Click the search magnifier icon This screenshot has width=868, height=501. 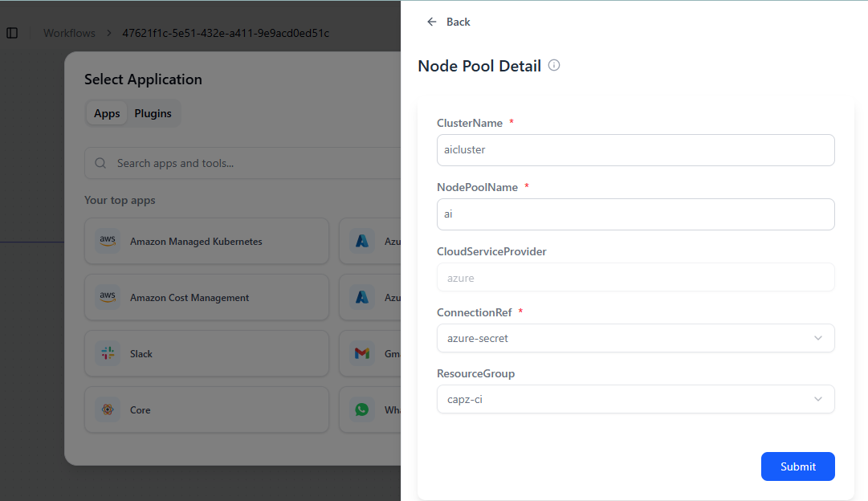101,163
